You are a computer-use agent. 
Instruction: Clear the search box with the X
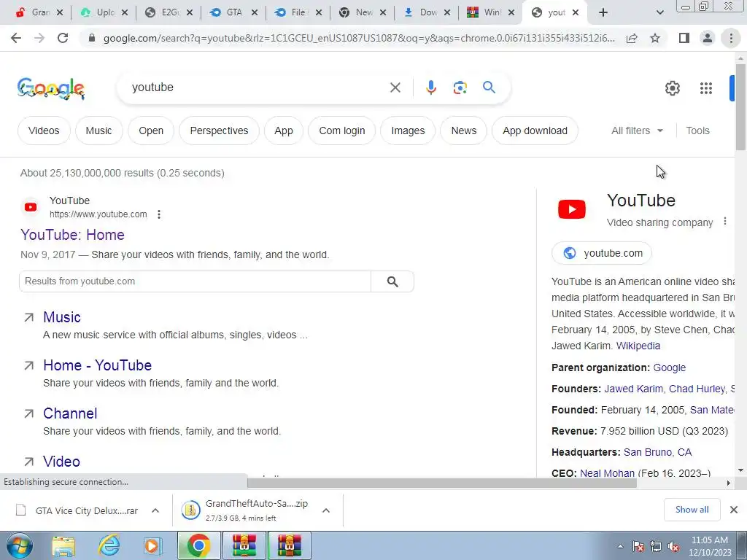(x=395, y=87)
